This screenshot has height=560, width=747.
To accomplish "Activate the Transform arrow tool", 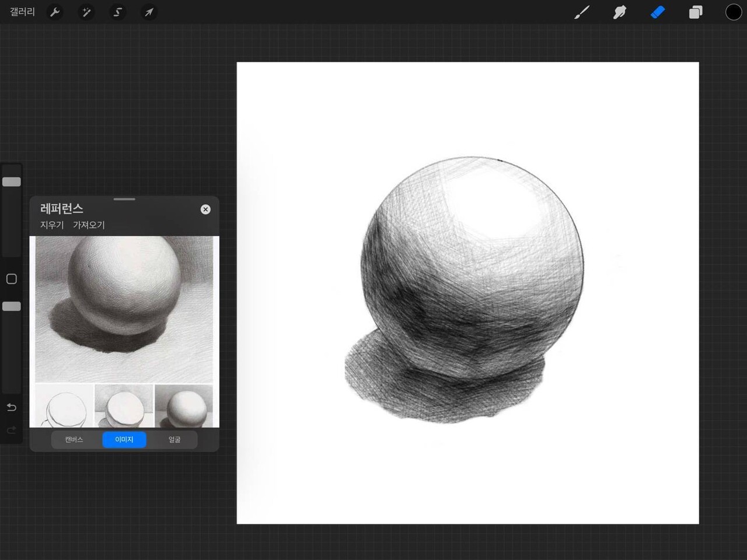I will pyautogui.click(x=149, y=12).
